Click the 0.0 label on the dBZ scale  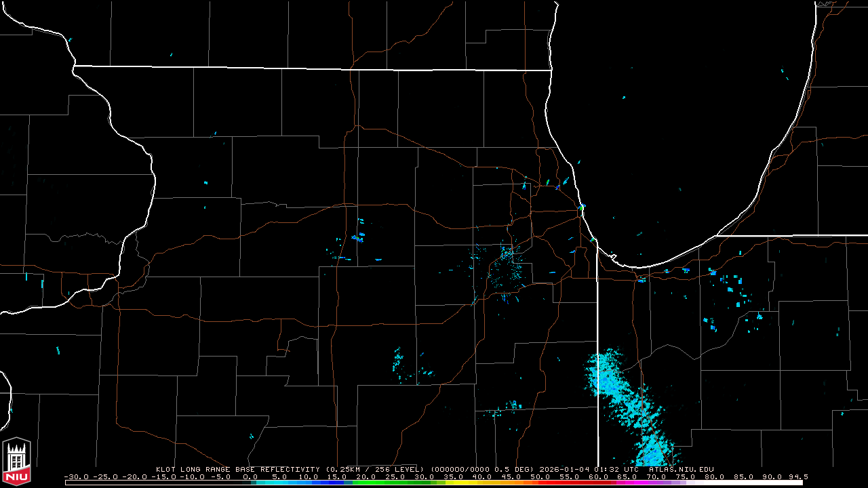[x=249, y=476]
